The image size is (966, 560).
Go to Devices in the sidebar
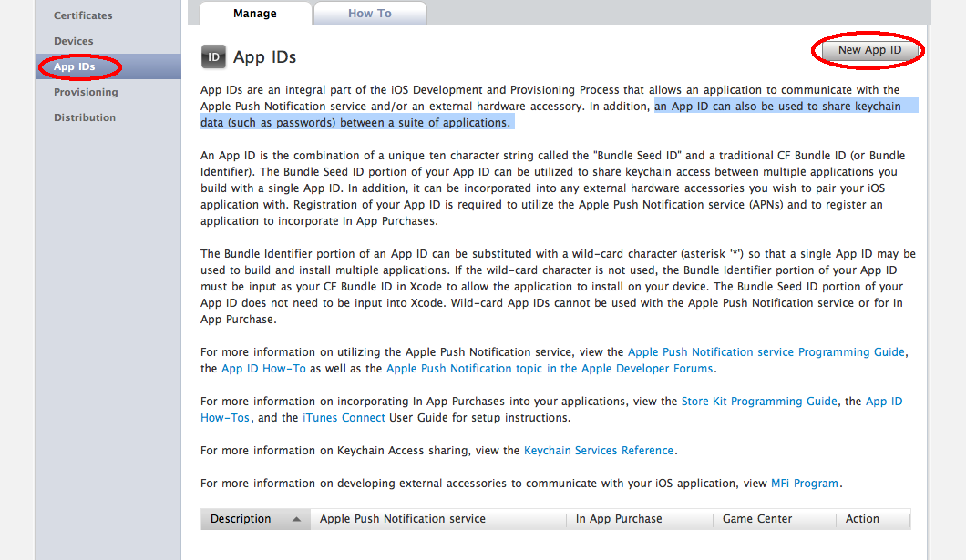tap(73, 41)
